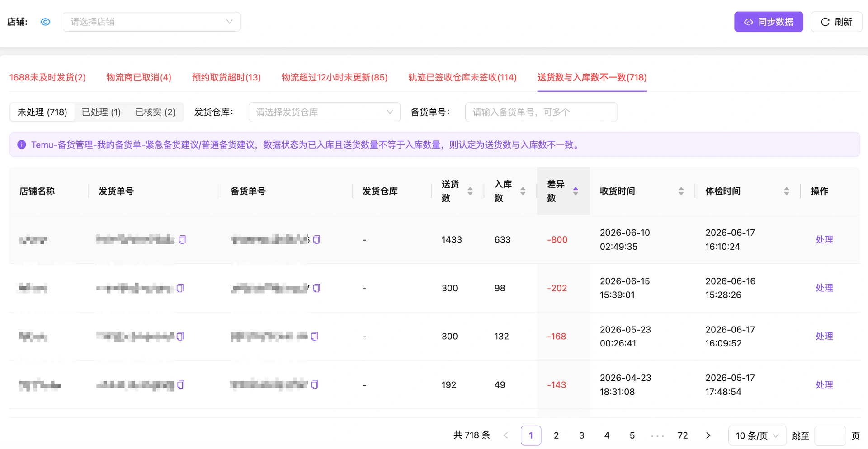The height and width of the screenshot is (449, 868).
Task: Select the 已处理 (1) segment
Action: click(101, 112)
